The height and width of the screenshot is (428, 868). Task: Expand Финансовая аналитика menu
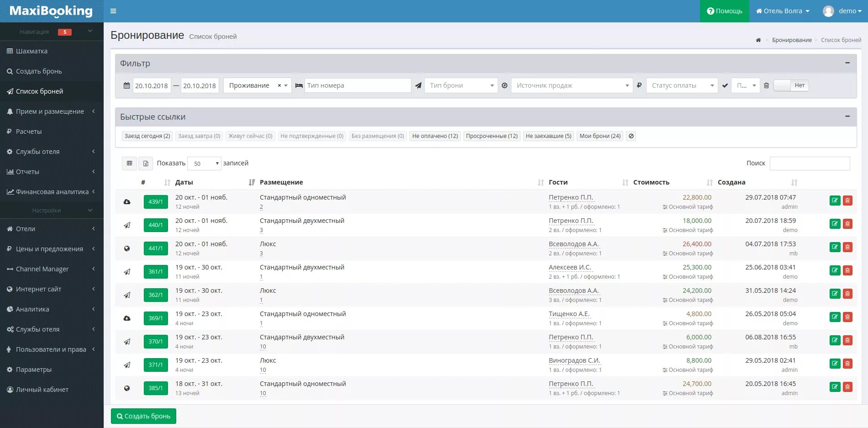(x=52, y=192)
